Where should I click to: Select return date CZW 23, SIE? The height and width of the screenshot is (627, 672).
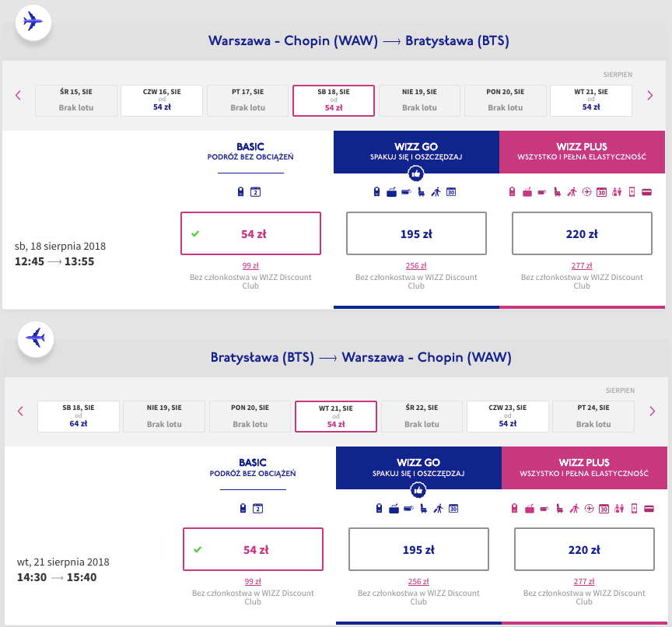point(508,416)
